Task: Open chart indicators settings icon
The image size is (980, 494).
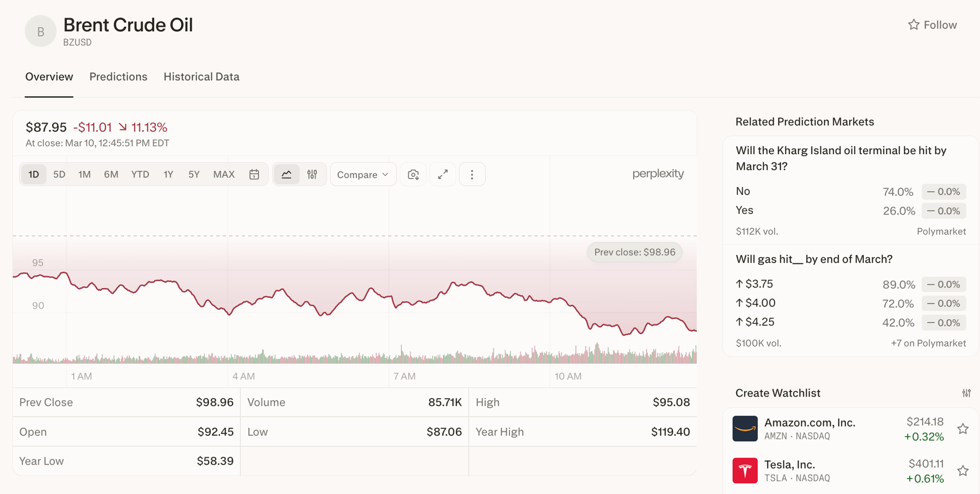Action: point(312,174)
